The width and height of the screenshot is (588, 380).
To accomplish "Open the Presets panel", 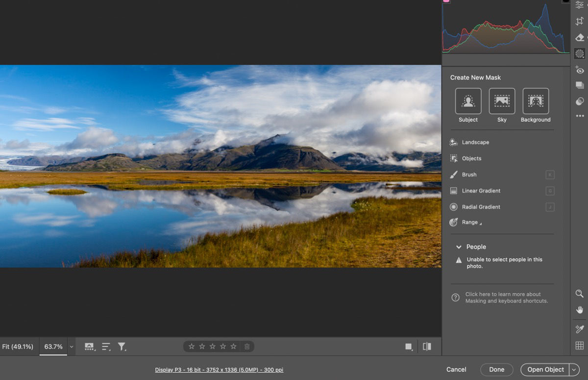I will [x=579, y=85].
